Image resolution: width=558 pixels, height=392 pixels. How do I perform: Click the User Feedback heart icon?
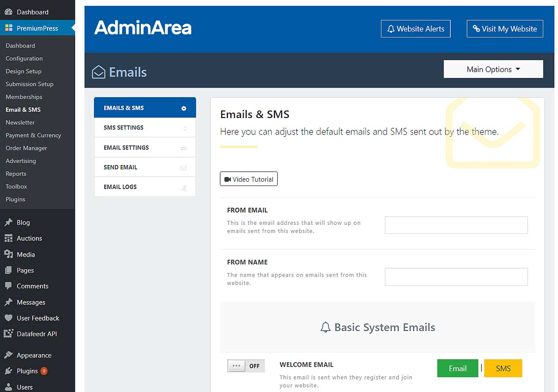coord(8,318)
